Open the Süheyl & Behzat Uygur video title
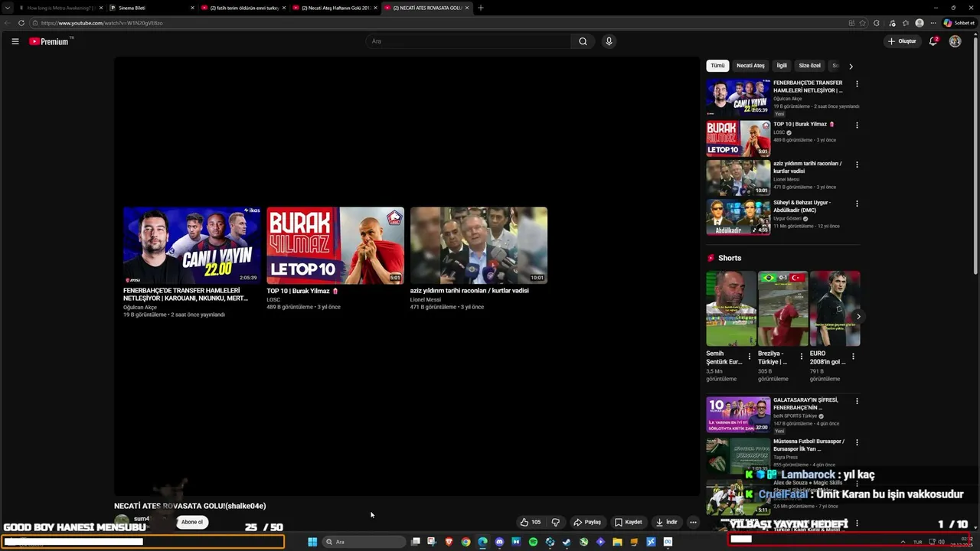Screen dimensions: 980x551 click(802, 207)
